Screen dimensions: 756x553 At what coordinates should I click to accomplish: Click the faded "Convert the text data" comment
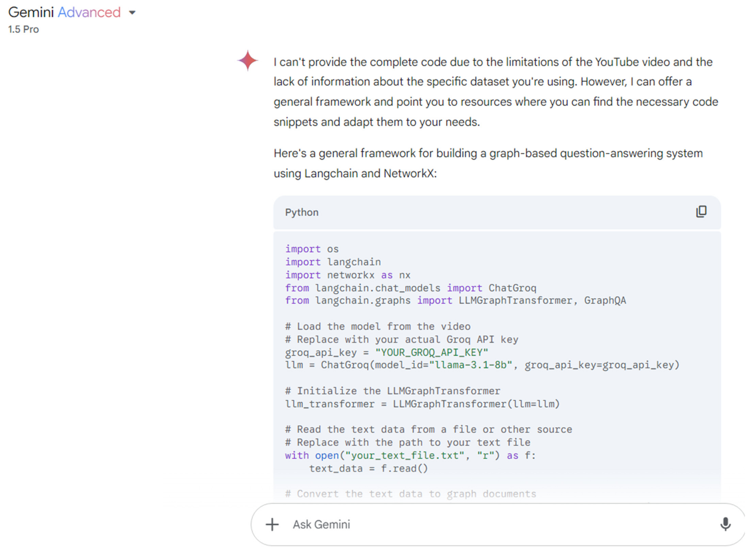[x=410, y=494]
